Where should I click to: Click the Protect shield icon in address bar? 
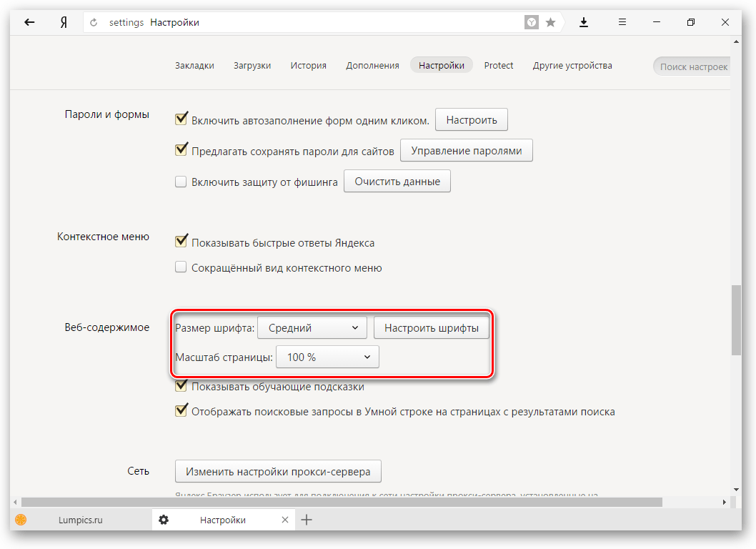532,23
